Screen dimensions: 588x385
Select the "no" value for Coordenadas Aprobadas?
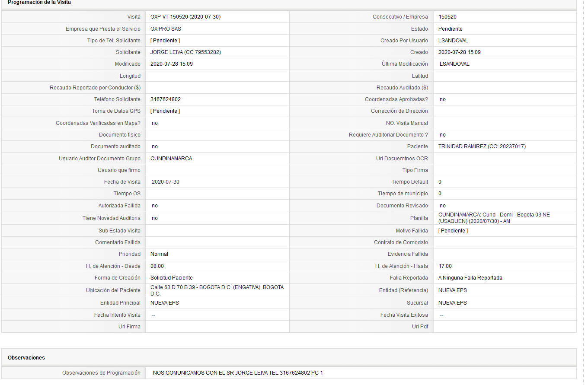pos(443,99)
